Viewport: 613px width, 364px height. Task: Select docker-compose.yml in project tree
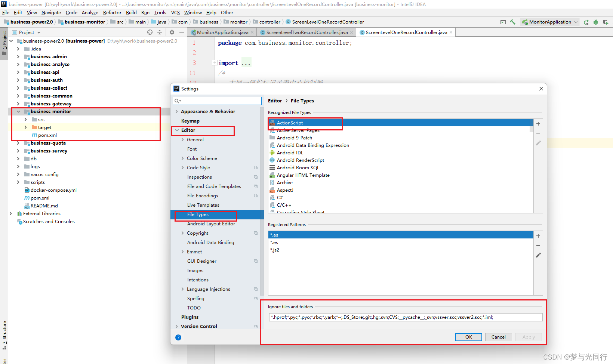53,190
